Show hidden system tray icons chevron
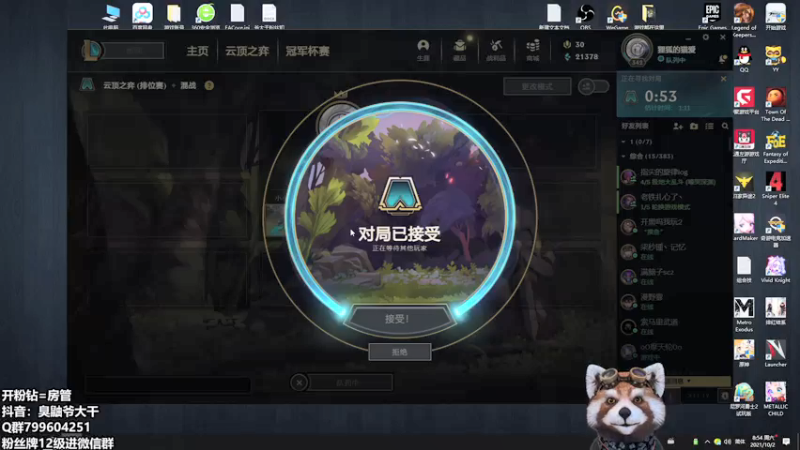This screenshot has width=800, height=450. click(707, 441)
